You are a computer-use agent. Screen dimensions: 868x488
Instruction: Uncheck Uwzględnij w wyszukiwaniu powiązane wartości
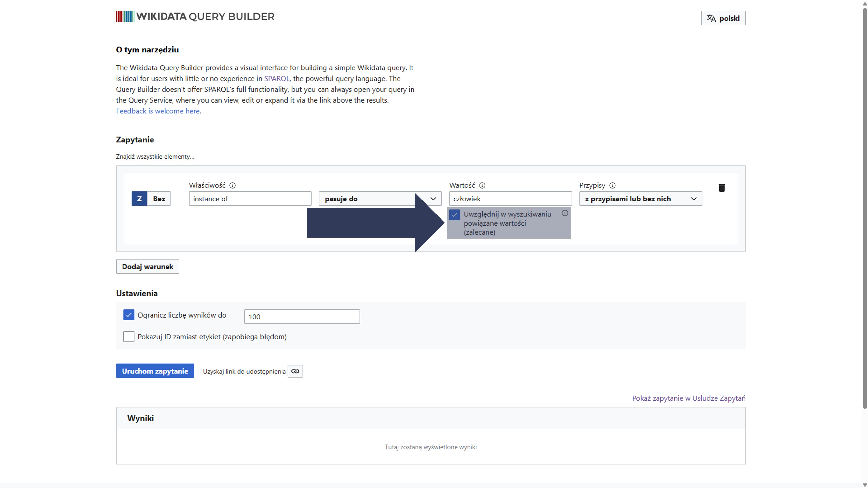455,215
